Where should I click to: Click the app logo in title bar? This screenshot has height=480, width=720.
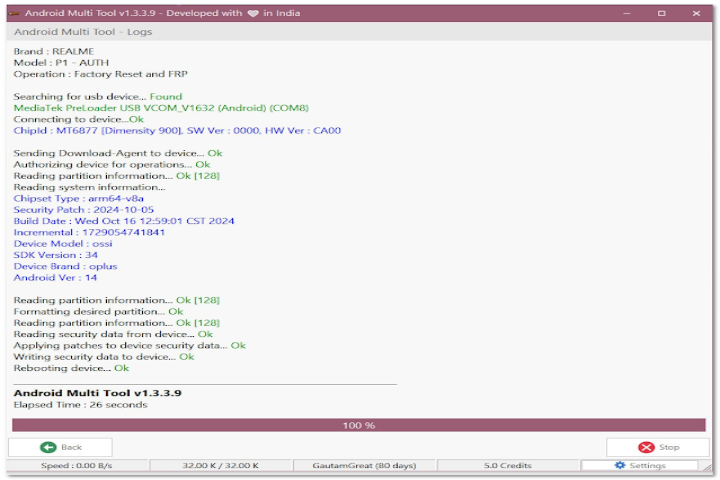coord(13,14)
